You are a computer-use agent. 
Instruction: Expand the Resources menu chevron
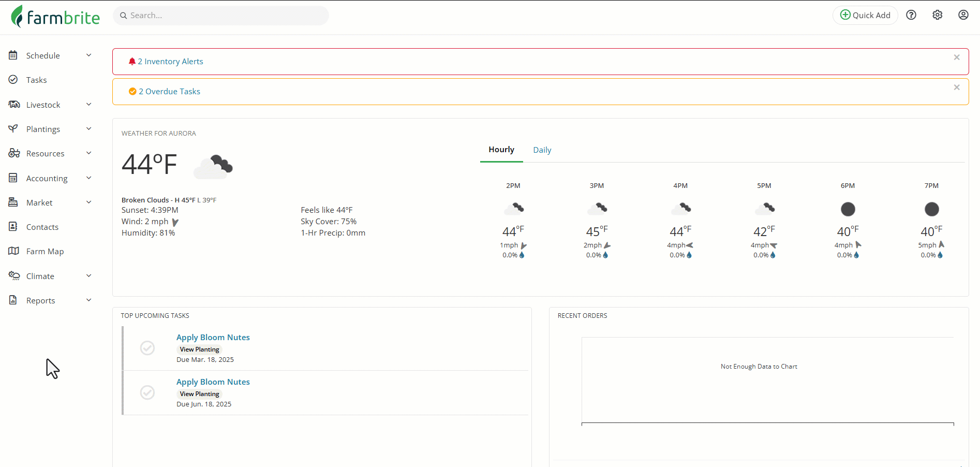(89, 153)
